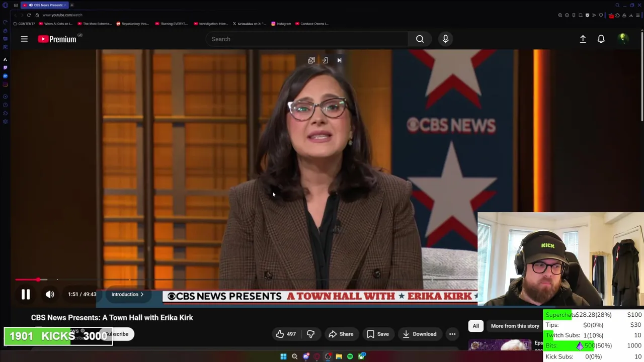Switch to CBS News Presents browser tab

[x=44, y=5]
